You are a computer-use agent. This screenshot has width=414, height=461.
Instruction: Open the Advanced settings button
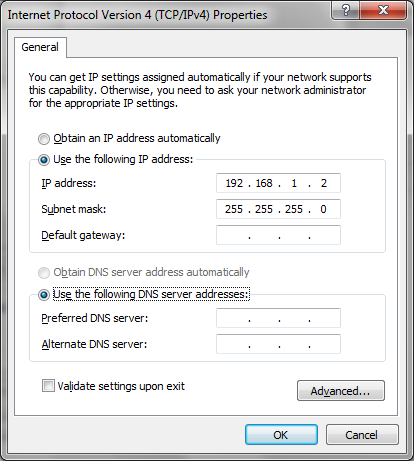point(341,391)
